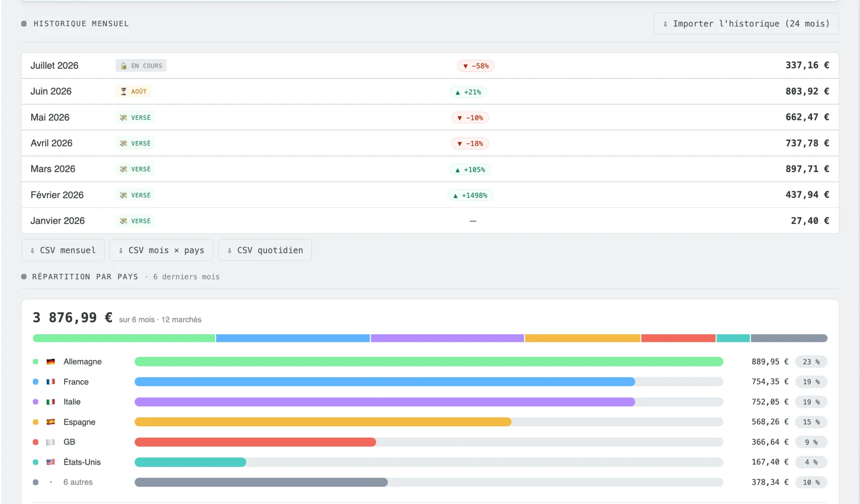Import the 24-month history
This screenshot has width=860, height=504.
[746, 24]
